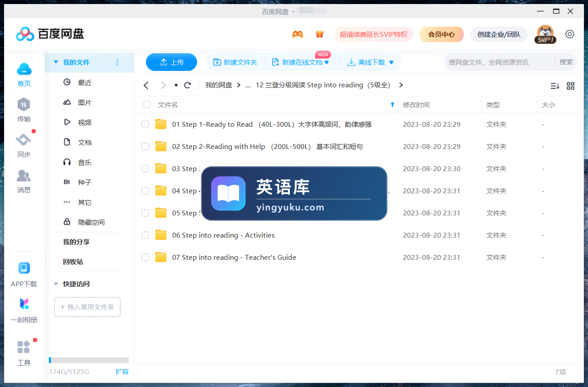
Task: Open the 首页 home cloud icon
Action: (x=24, y=69)
